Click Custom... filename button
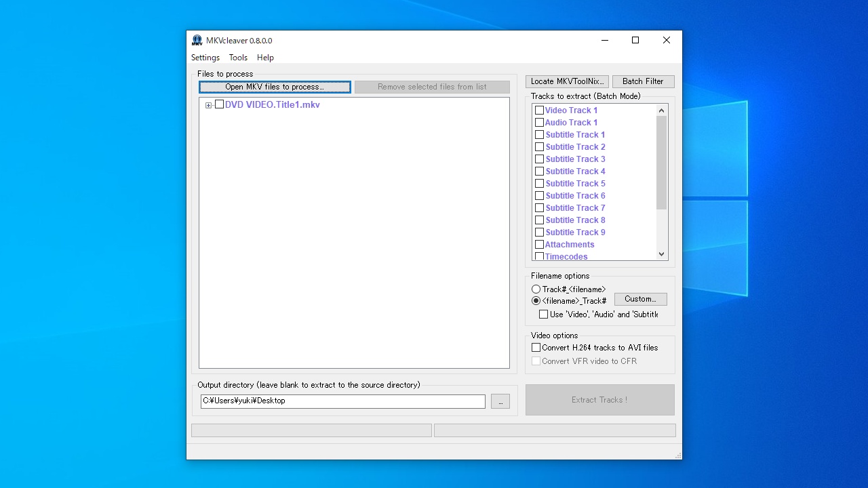This screenshot has width=868, height=488. click(640, 299)
